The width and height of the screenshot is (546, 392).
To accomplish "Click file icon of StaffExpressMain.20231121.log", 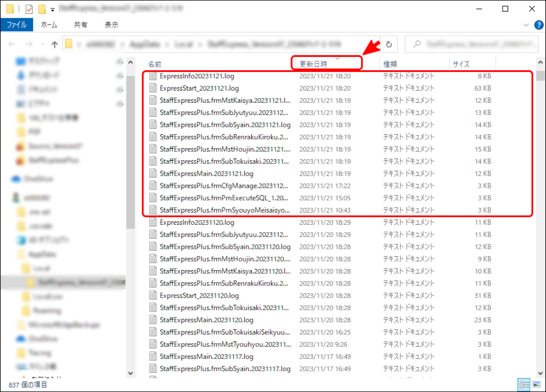I will (152, 173).
